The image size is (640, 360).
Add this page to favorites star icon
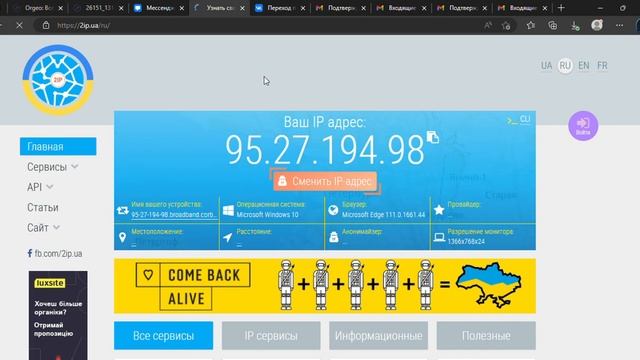[x=507, y=25]
